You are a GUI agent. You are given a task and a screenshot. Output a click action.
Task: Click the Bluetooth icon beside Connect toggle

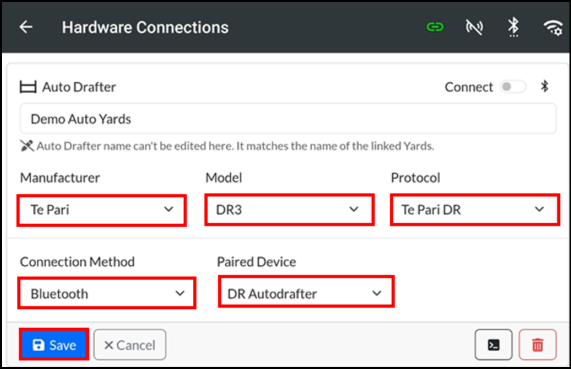[x=544, y=87]
